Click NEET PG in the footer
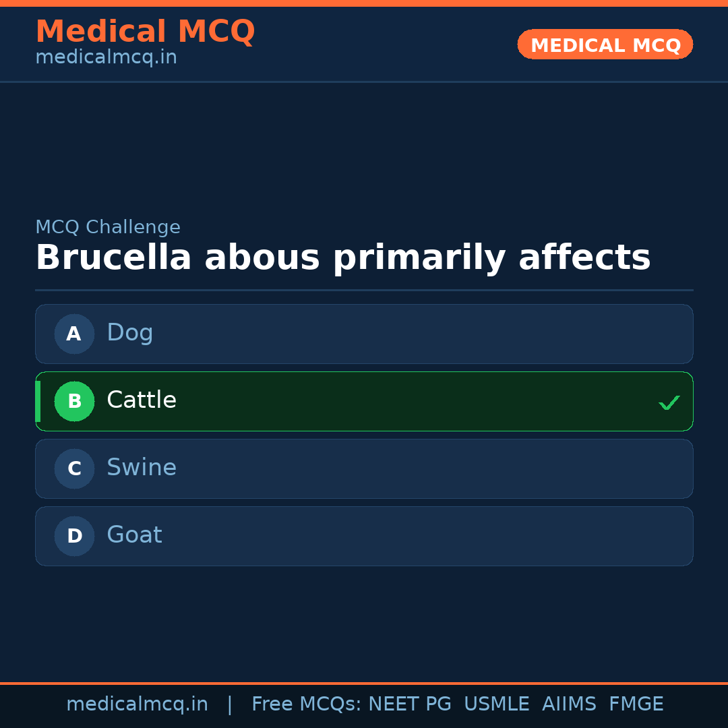Image resolution: width=728 pixels, height=728 pixels. point(410,704)
